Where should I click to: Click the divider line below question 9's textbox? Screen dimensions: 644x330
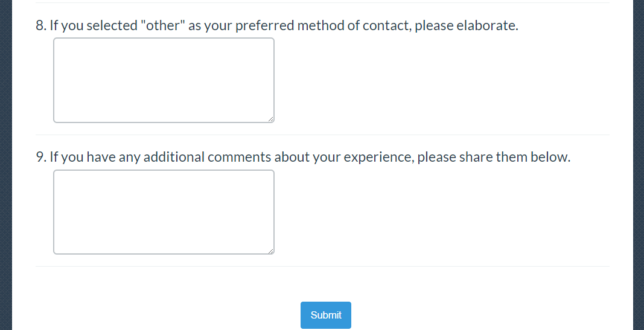click(x=322, y=266)
